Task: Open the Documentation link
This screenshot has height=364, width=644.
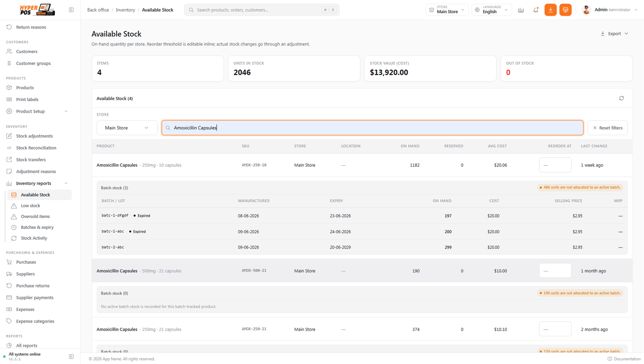Action: (x=624, y=359)
